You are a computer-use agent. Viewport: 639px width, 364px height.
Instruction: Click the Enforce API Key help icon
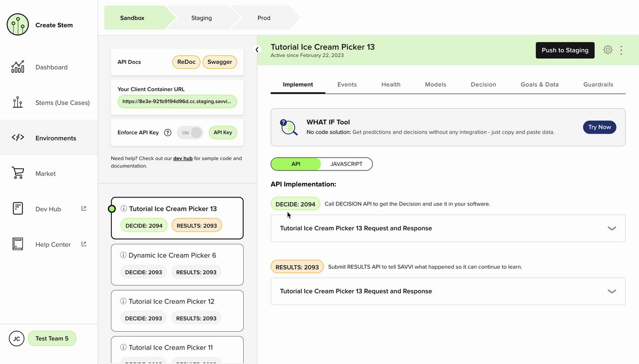168,133
